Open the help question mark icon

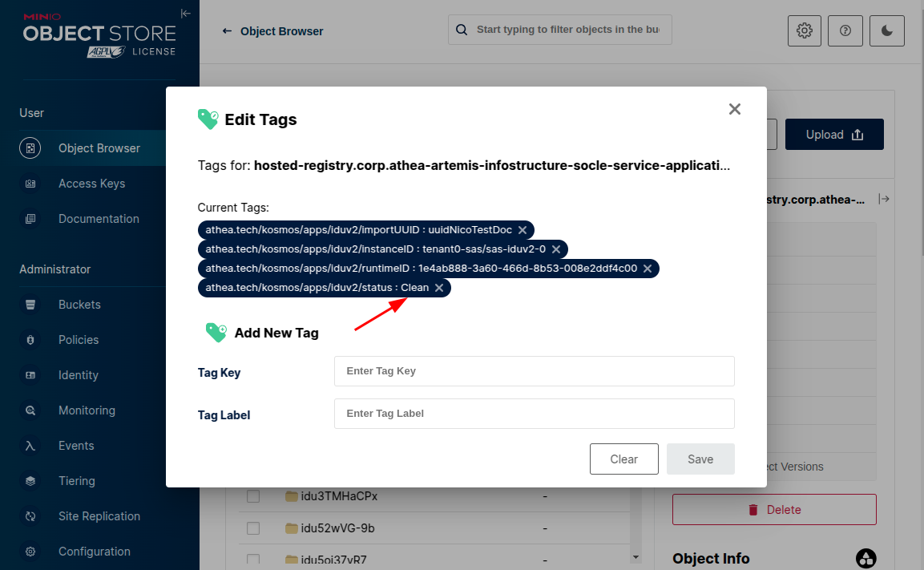tap(845, 31)
